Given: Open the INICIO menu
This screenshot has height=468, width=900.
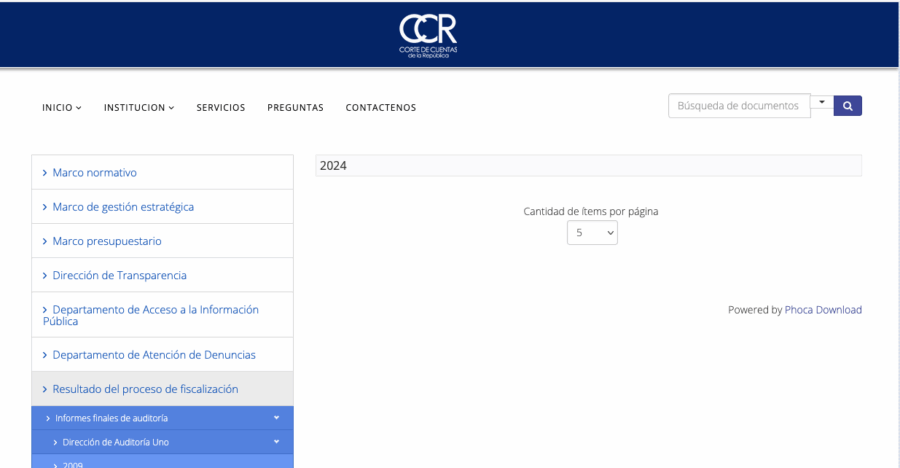Looking at the screenshot, I should (61, 108).
